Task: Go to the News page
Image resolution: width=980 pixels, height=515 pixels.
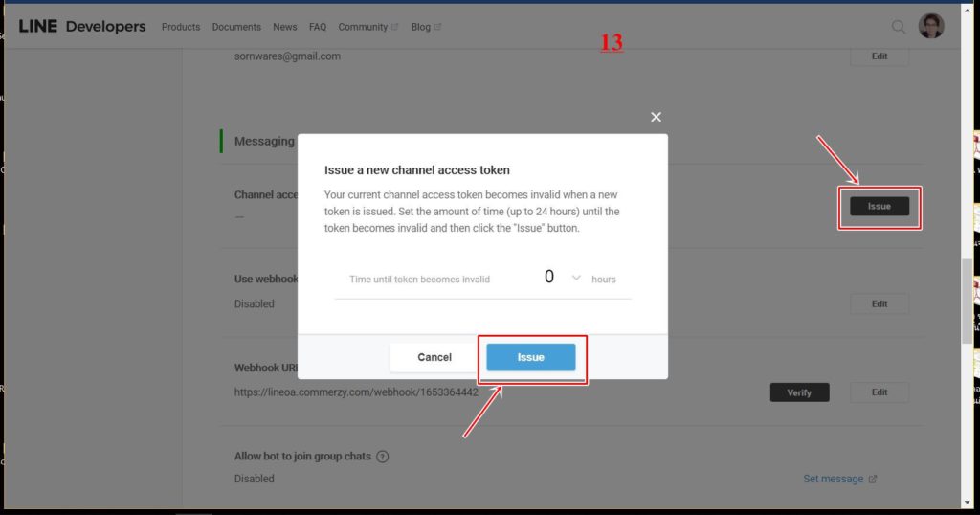Action: click(x=284, y=27)
